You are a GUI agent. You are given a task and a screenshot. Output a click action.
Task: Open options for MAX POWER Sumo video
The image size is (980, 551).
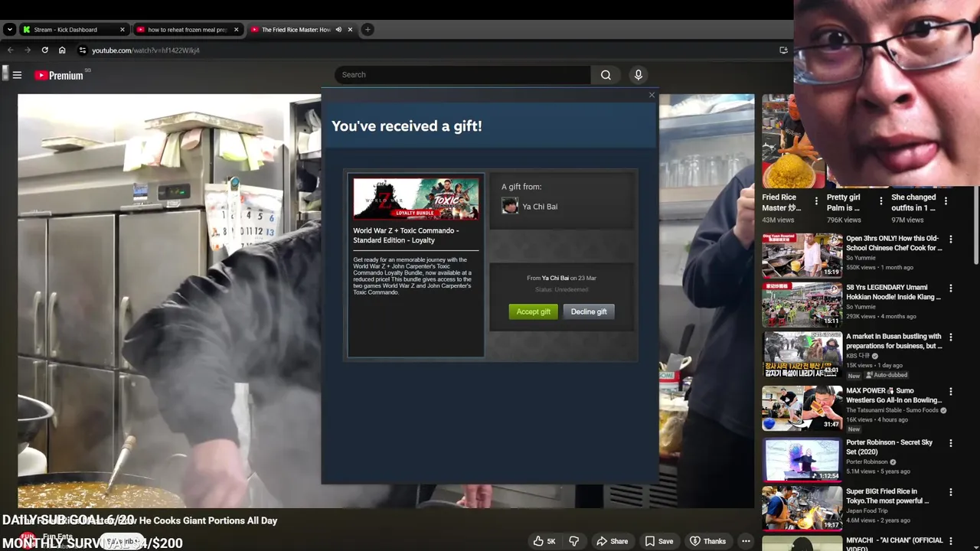(951, 392)
